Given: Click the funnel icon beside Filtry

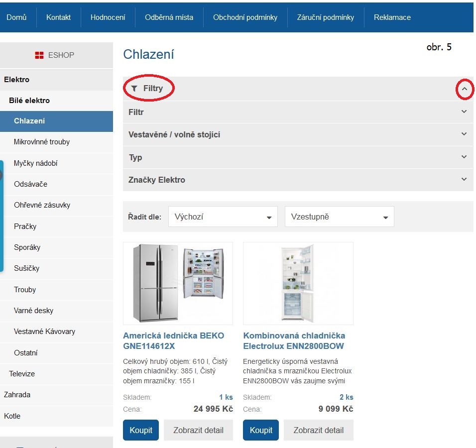Looking at the screenshot, I should point(134,88).
